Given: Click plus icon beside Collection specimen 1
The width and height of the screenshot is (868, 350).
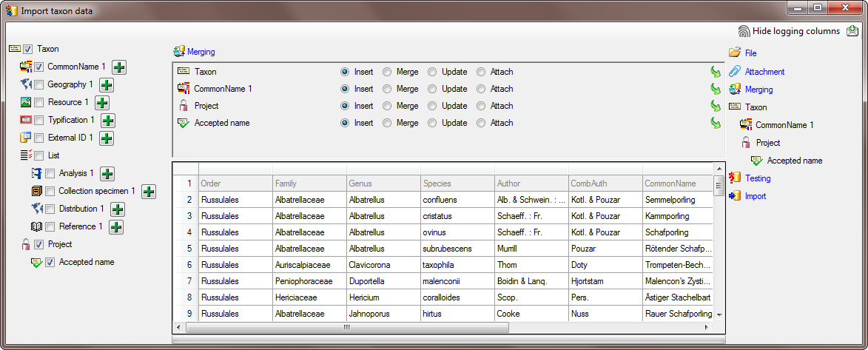Looking at the screenshot, I should tap(149, 192).
